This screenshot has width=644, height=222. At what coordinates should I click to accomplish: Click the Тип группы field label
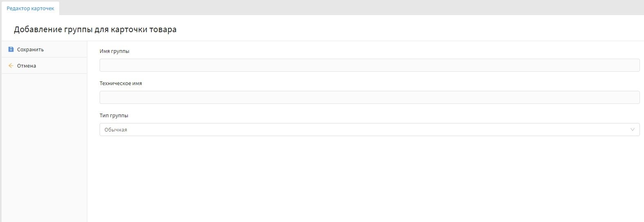click(x=114, y=116)
